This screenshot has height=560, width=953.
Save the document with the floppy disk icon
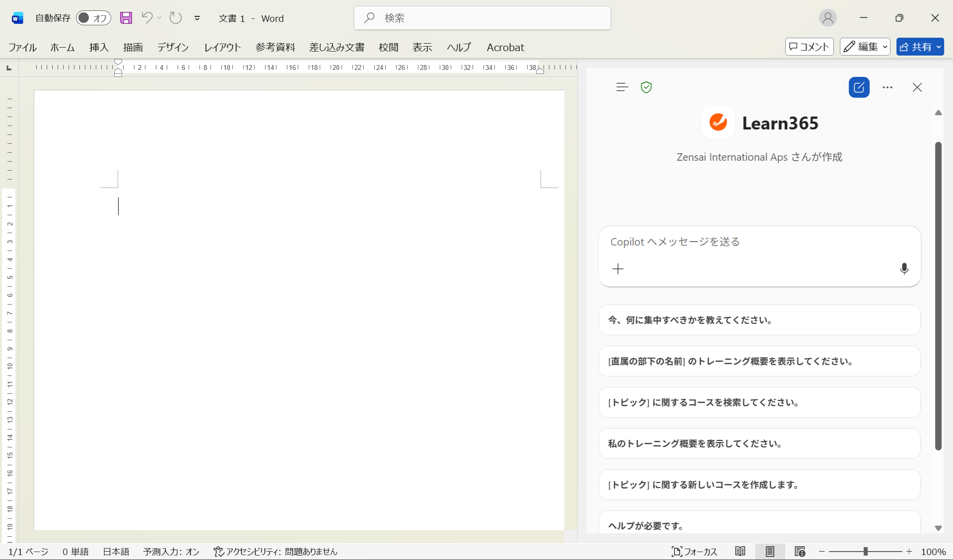[126, 18]
